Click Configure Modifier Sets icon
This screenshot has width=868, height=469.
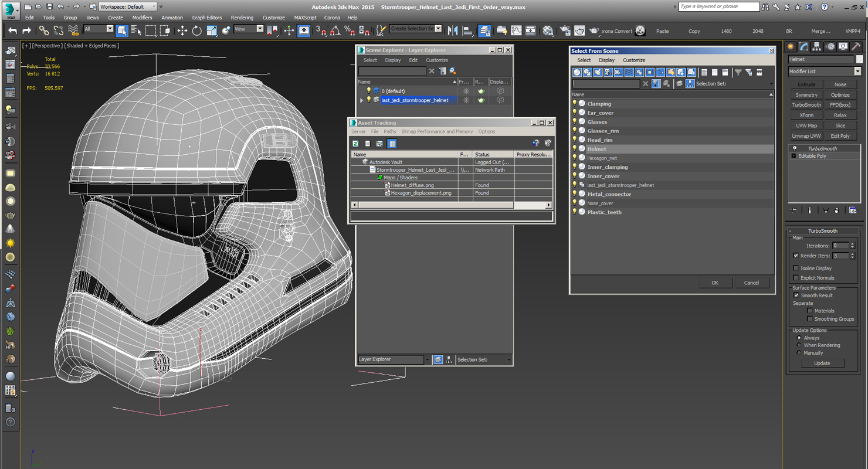point(853,210)
